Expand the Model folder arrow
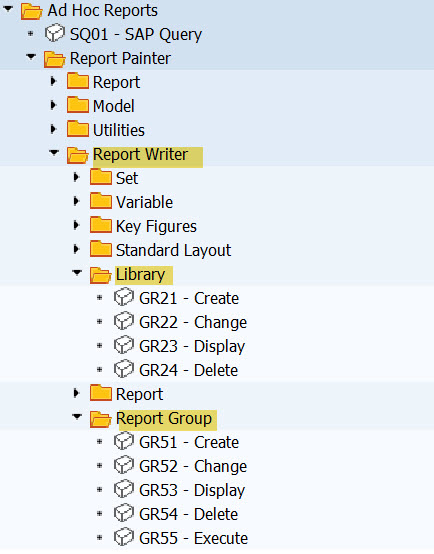 [x=53, y=105]
